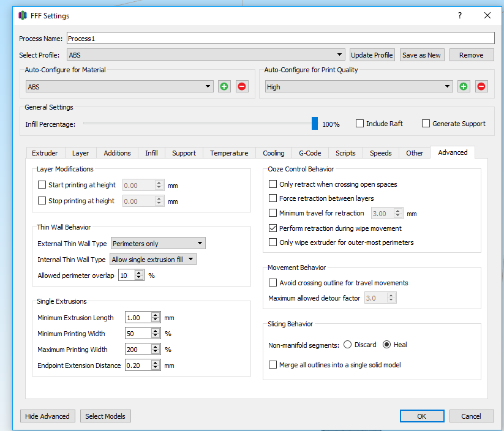The width and height of the screenshot is (504, 431).
Task: Open the Scripts tab
Action: (345, 153)
